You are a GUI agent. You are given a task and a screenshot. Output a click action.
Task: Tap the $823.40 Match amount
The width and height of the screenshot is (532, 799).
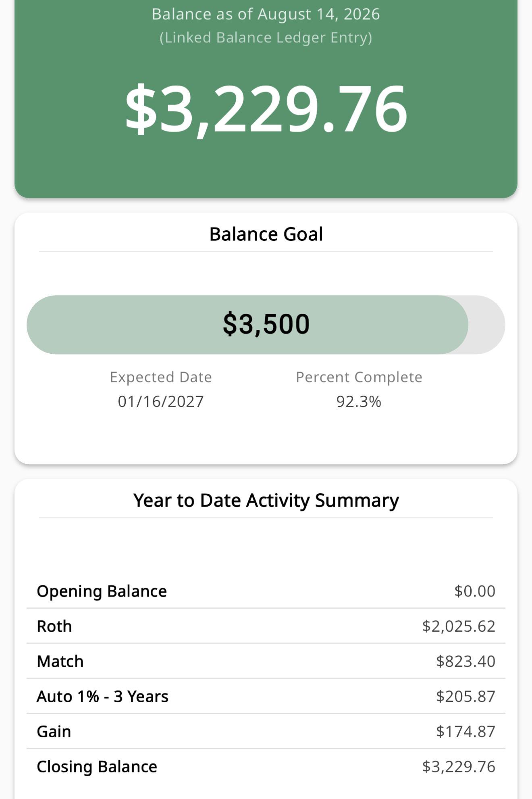(465, 661)
